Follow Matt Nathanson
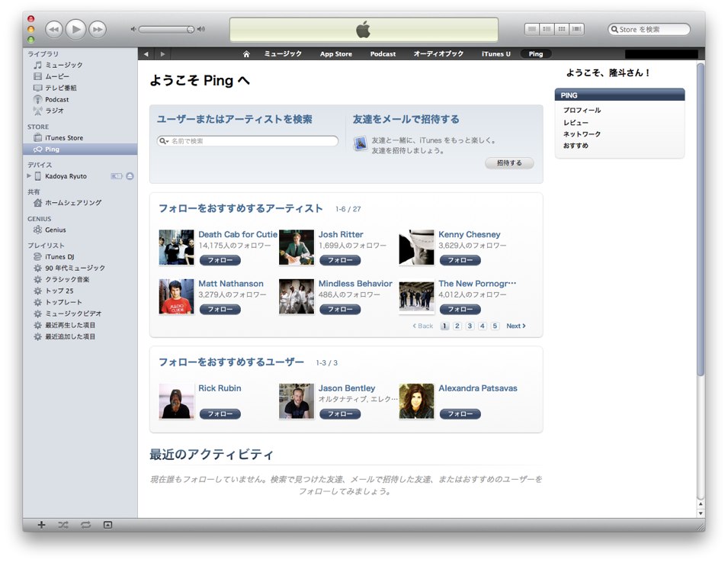Screen dimensions: 728x566 [220, 310]
